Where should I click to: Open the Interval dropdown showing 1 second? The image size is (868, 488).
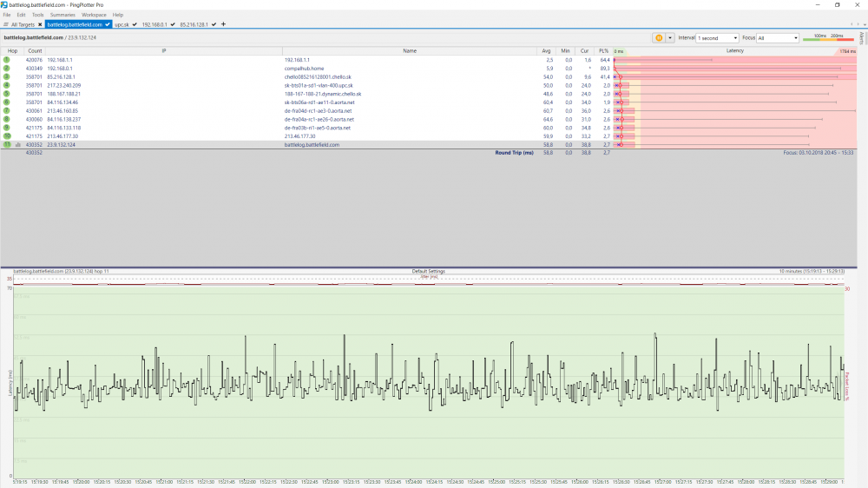(x=718, y=37)
